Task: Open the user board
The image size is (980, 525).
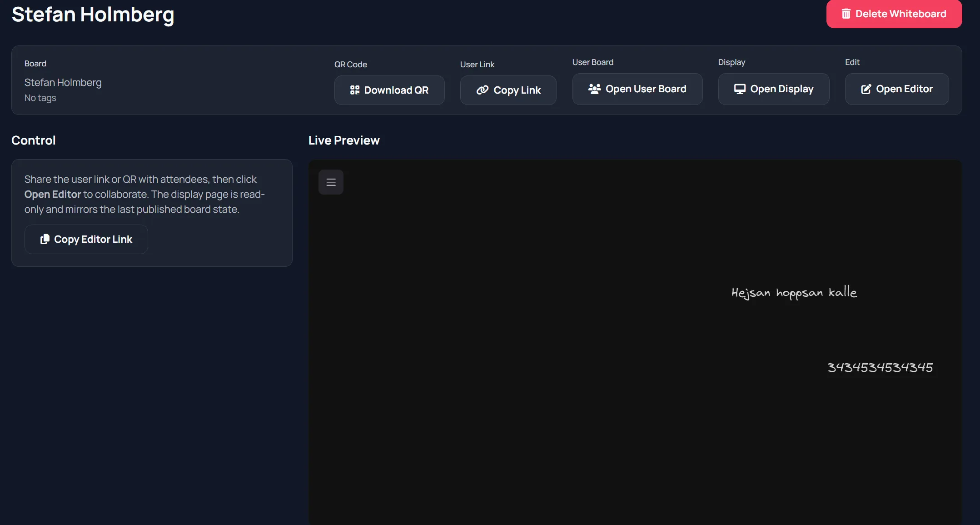Action: click(637, 89)
